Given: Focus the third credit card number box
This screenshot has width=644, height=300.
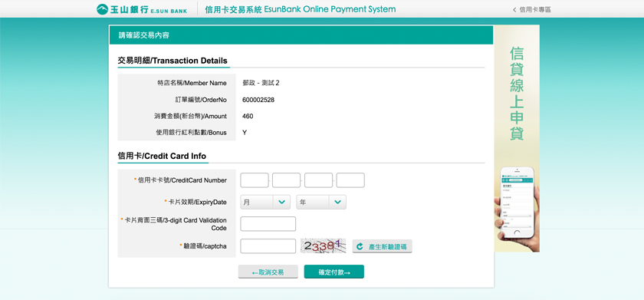Looking at the screenshot, I should click(x=318, y=180).
